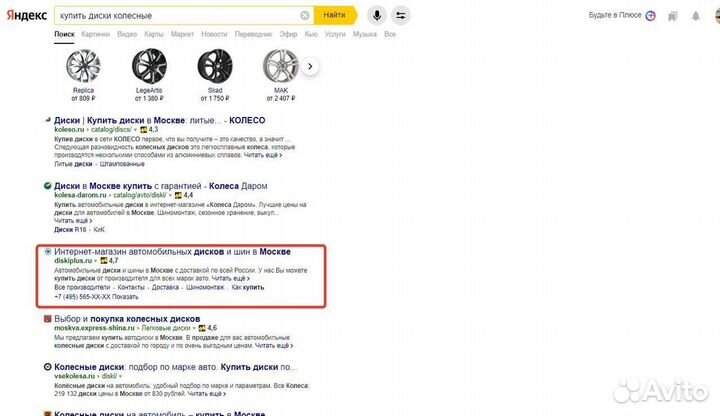This screenshot has height=416, width=720.
Task: Open the Музыка tab
Action: click(x=365, y=34)
